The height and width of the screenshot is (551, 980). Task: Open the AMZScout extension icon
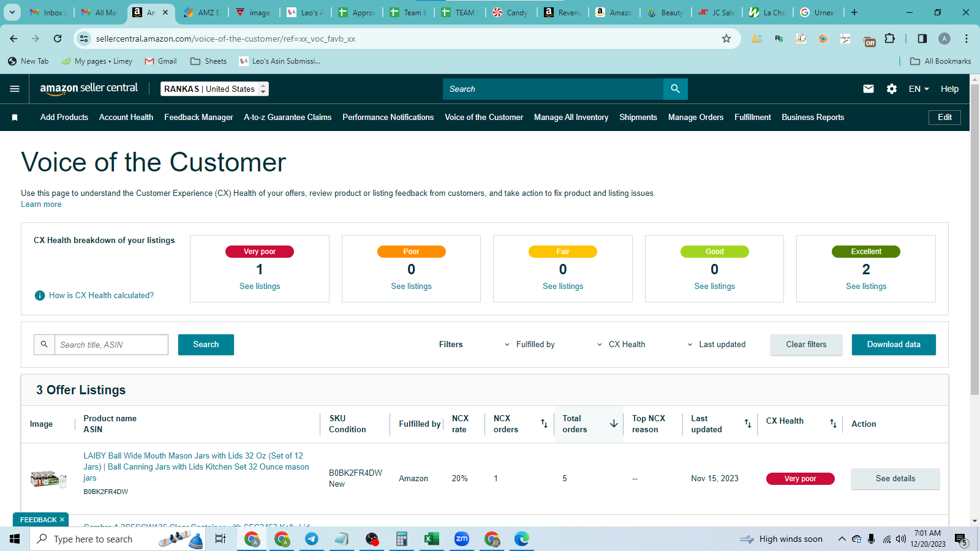click(x=757, y=39)
